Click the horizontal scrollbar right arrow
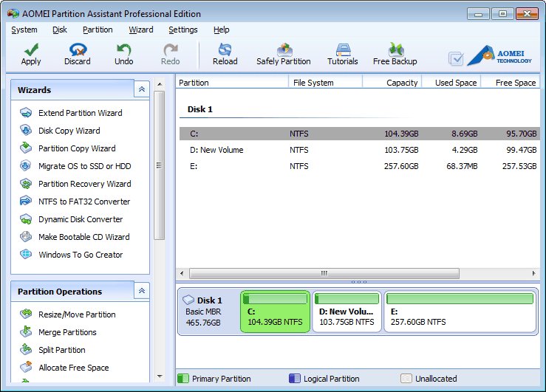This screenshot has width=546, height=392. 534,273
